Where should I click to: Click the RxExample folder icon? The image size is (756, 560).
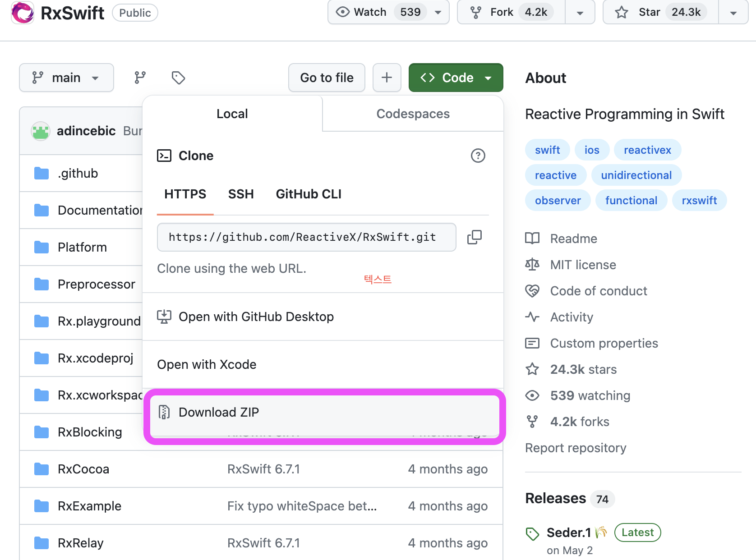[x=41, y=506]
